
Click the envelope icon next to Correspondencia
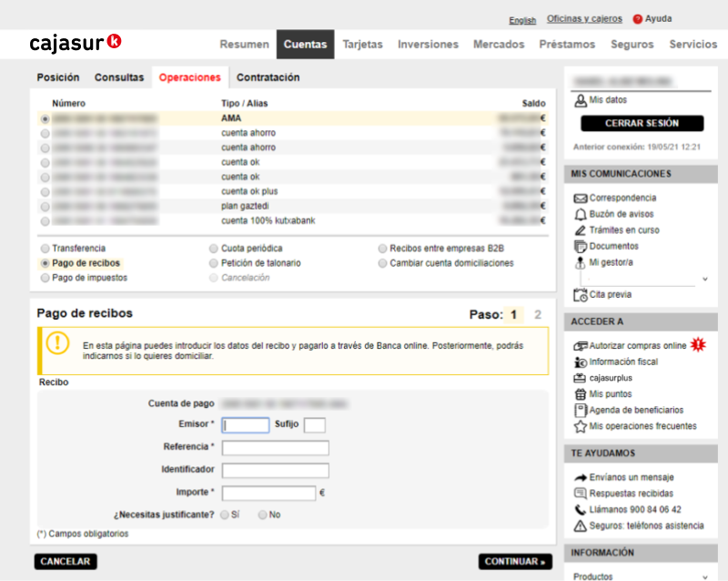tap(580, 199)
